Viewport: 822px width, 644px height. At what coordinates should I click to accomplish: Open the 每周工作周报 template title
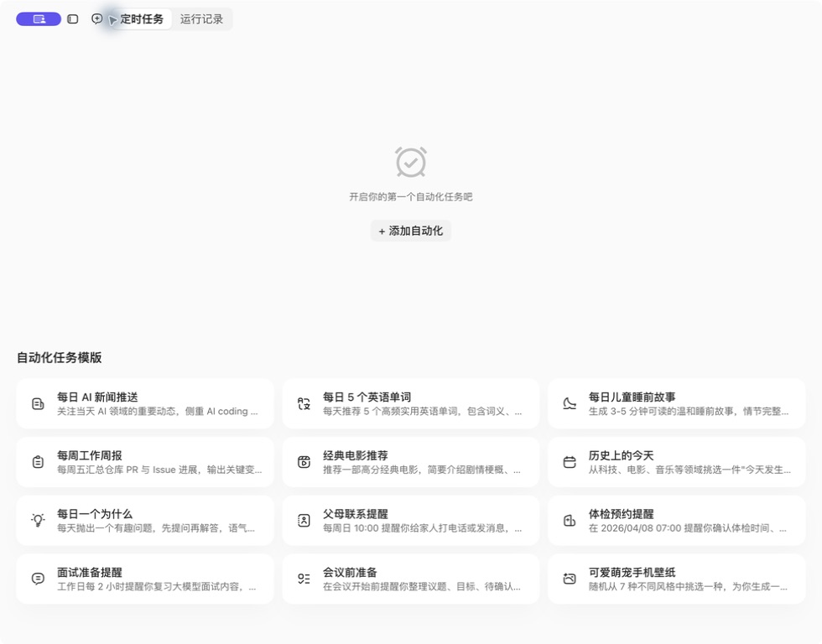[x=90, y=456]
